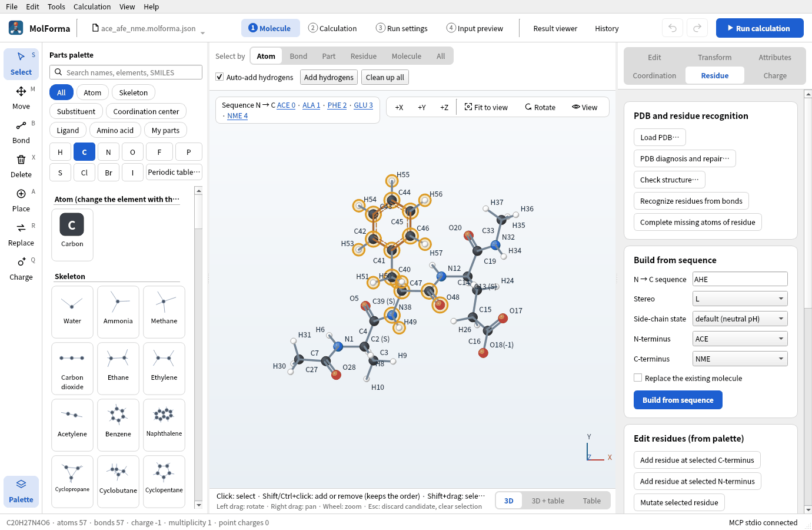Switch to the Coordination tab
Image resolution: width=812 pixels, height=530 pixels.
[x=654, y=75]
